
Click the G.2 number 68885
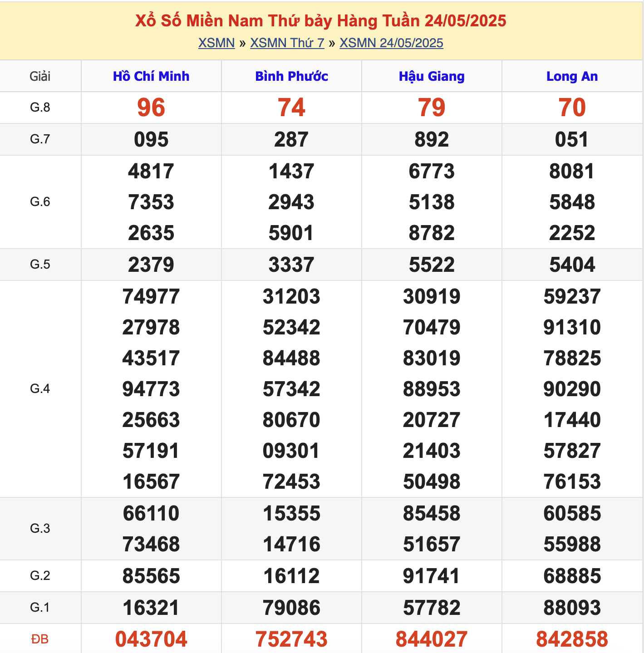tap(572, 576)
